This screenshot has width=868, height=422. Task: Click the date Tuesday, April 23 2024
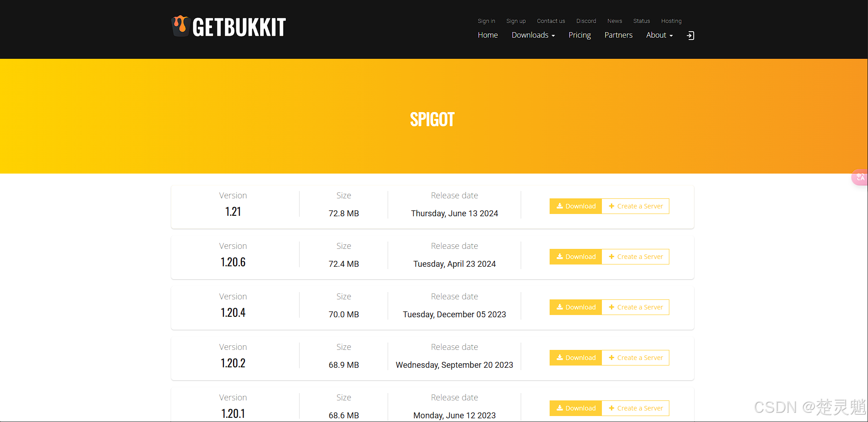(x=455, y=264)
